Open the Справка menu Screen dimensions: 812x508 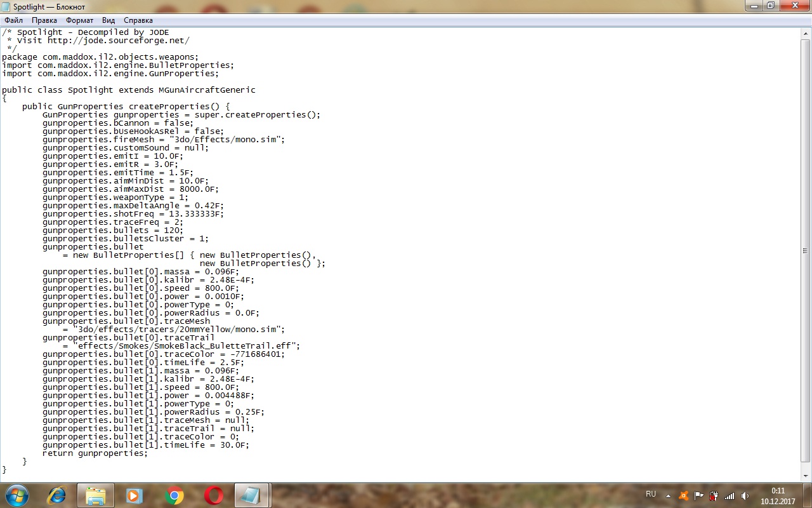coord(138,20)
